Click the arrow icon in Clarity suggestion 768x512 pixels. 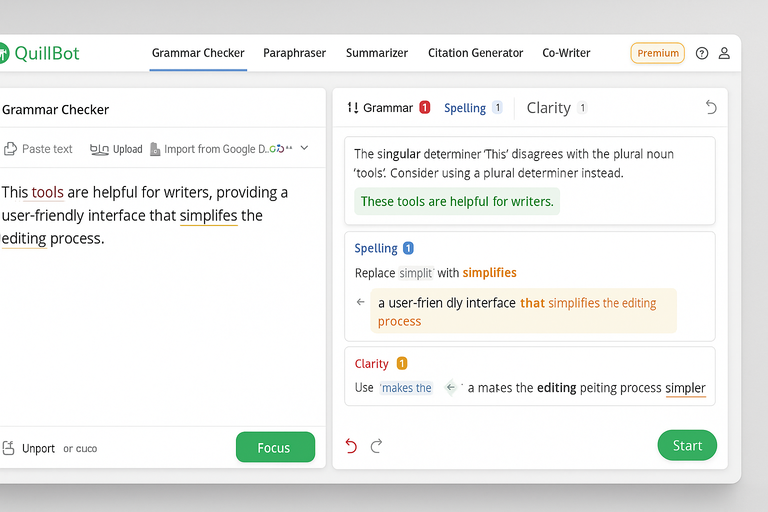coord(451,388)
